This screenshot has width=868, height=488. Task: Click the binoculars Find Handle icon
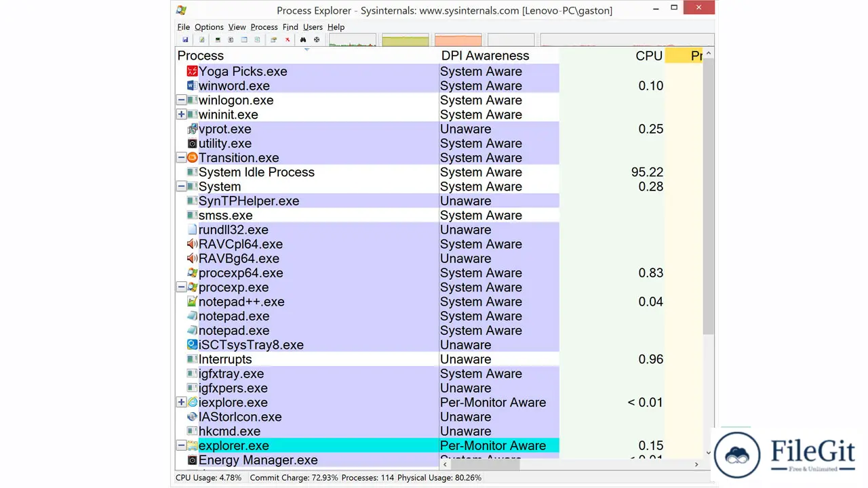coord(303,40)
